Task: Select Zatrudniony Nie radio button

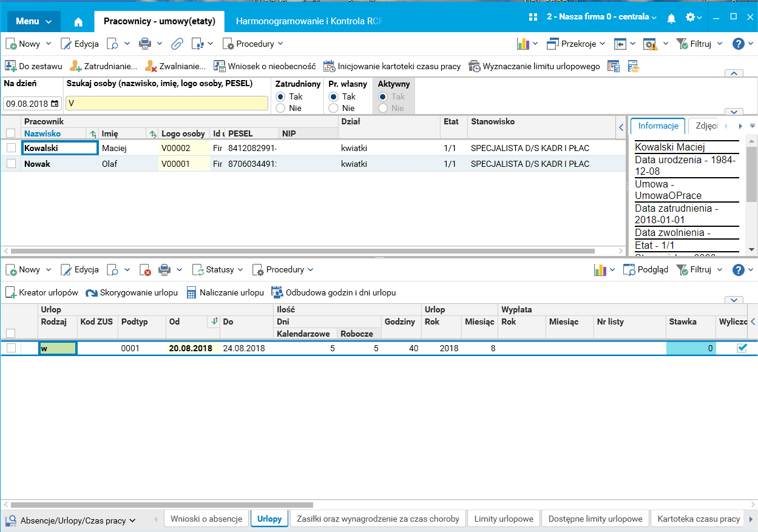Action: pos(280,108)
